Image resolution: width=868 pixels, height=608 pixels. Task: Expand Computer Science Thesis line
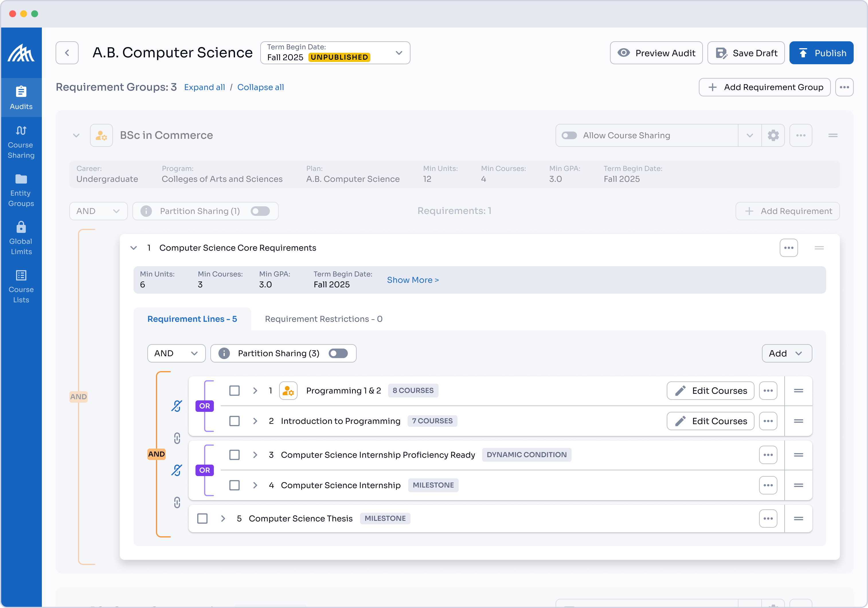click(x=223, y=519)
